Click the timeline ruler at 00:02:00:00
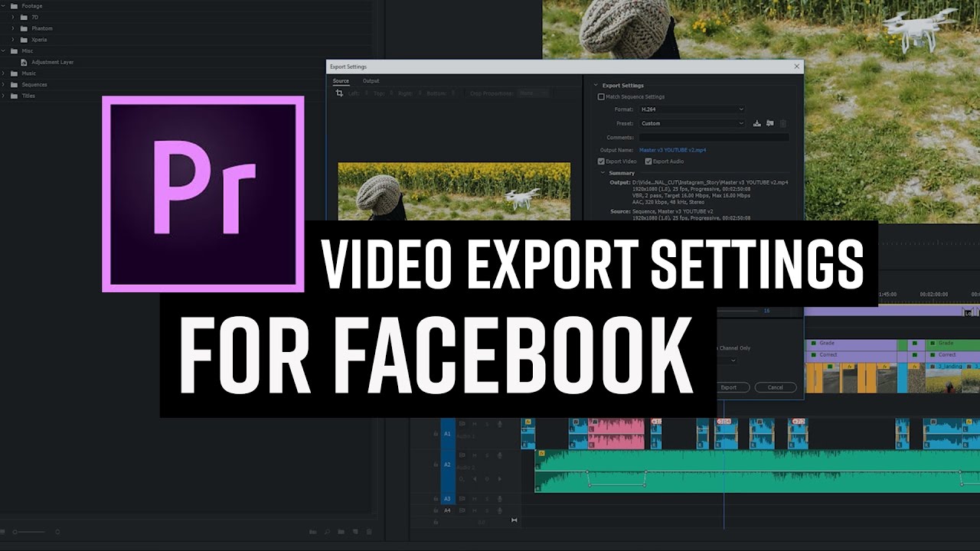Screen dimensions: 980x551 [933, 294]
